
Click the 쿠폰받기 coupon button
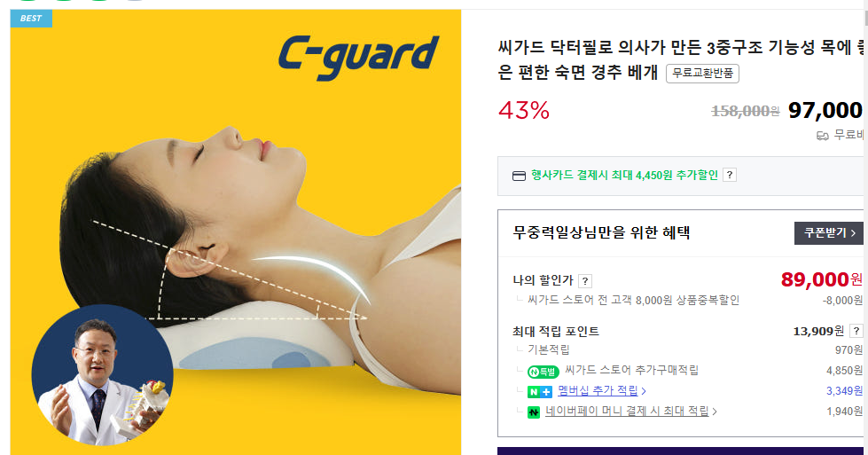click(x=829, y=233)
